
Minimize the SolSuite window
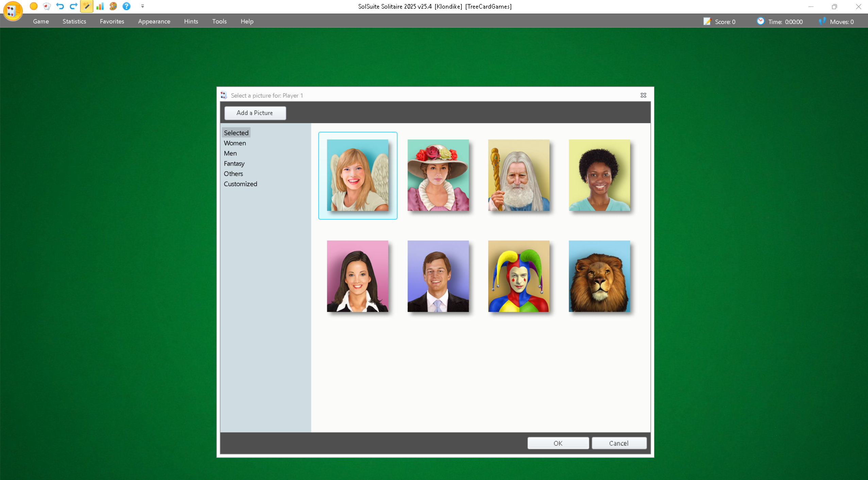click(x=811, y=6)
